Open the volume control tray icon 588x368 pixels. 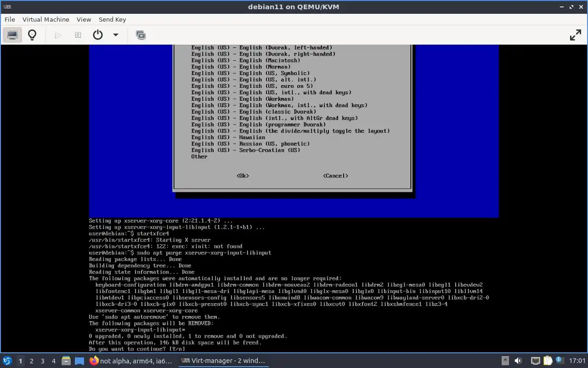[x=518, y=361]
